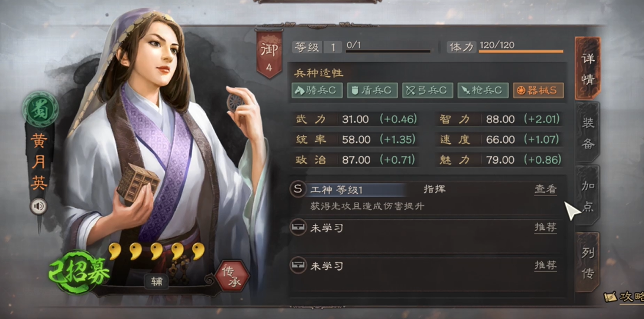Open the 列传 tab
The image size is (644, 319).
(x=587, y=262)
